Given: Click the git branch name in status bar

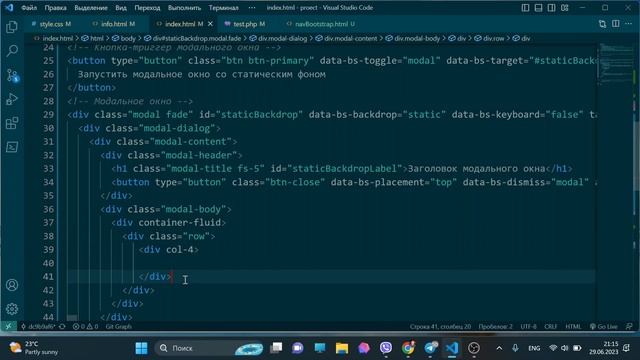Looking at the screenshot, I should [x=38, y=327].
